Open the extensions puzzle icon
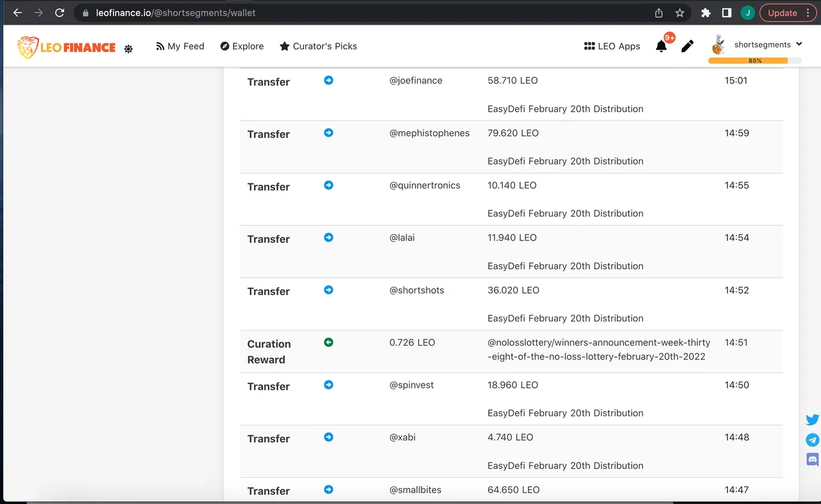This screenshot has height=504, width=821. pos(706,13)
